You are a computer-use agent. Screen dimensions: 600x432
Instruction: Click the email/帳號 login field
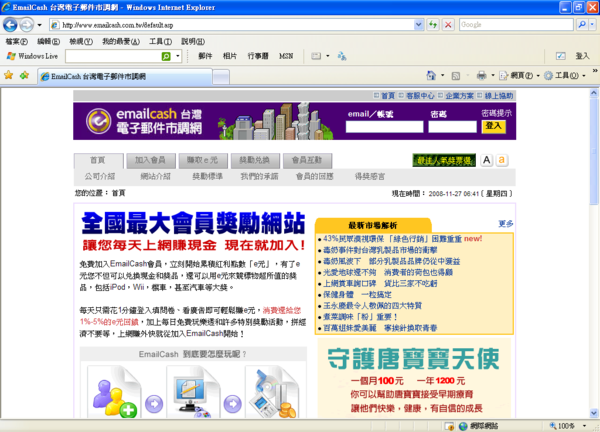point(384,127)
